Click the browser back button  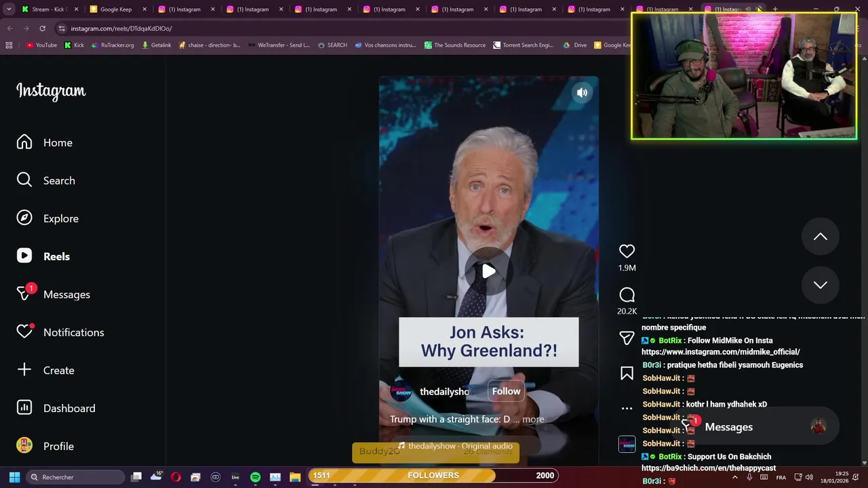coord(9,28)
